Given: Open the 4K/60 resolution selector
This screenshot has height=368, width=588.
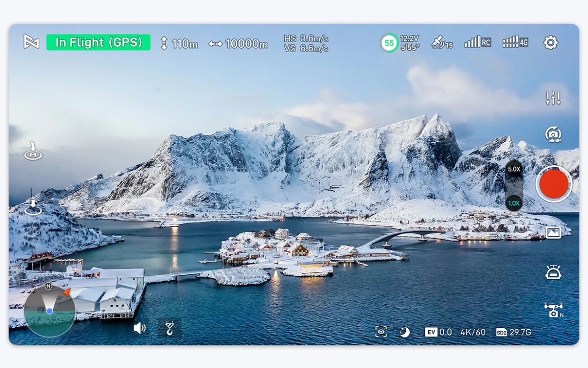Looking at the screenshot, I should 473,332.
